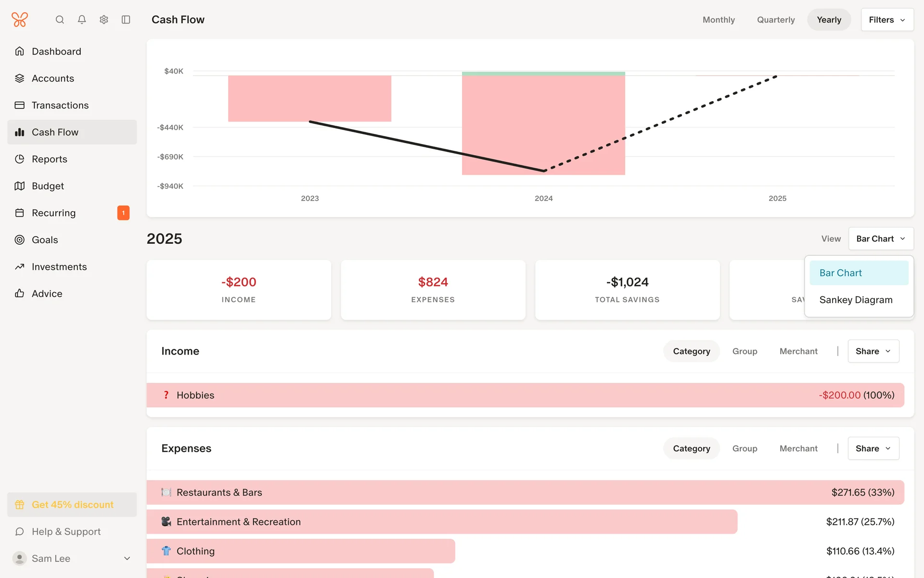Click the butterfly app logo
The height and width of the screenshot is (578, 924).
(20, 20)
